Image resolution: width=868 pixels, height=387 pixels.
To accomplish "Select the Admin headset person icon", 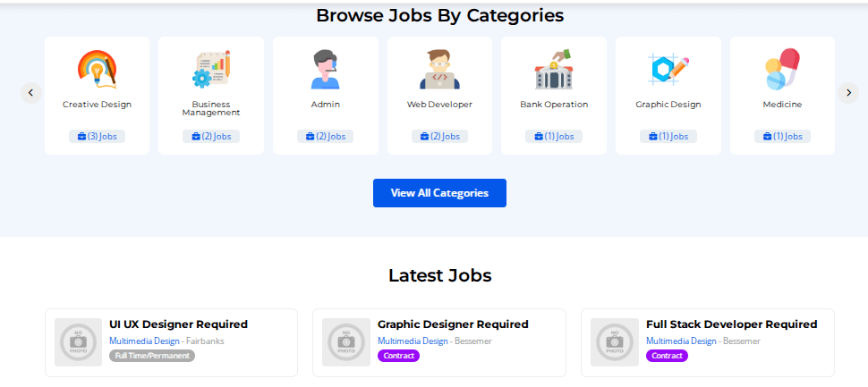I will click(326, 69).
